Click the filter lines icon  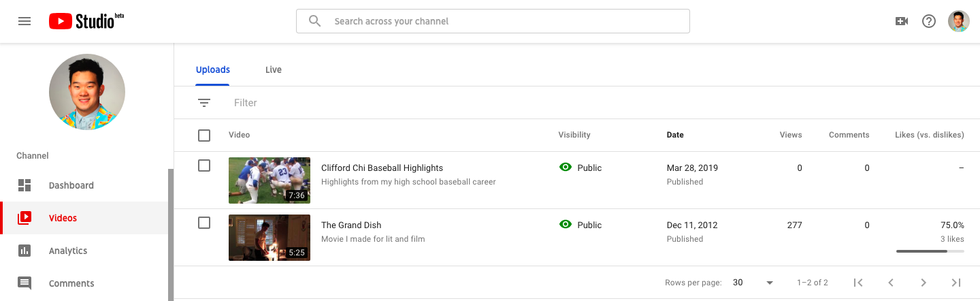[204, 103]
